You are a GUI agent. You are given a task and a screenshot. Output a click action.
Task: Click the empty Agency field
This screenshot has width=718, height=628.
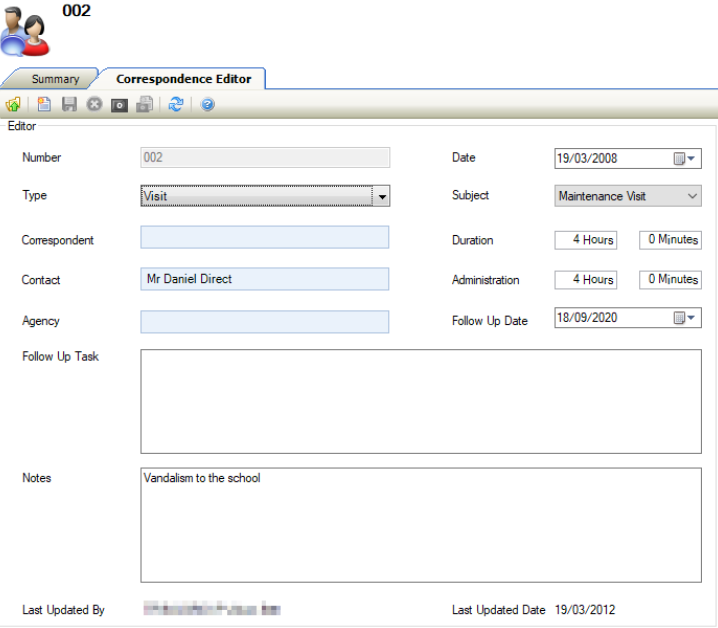tap(264, 321)
